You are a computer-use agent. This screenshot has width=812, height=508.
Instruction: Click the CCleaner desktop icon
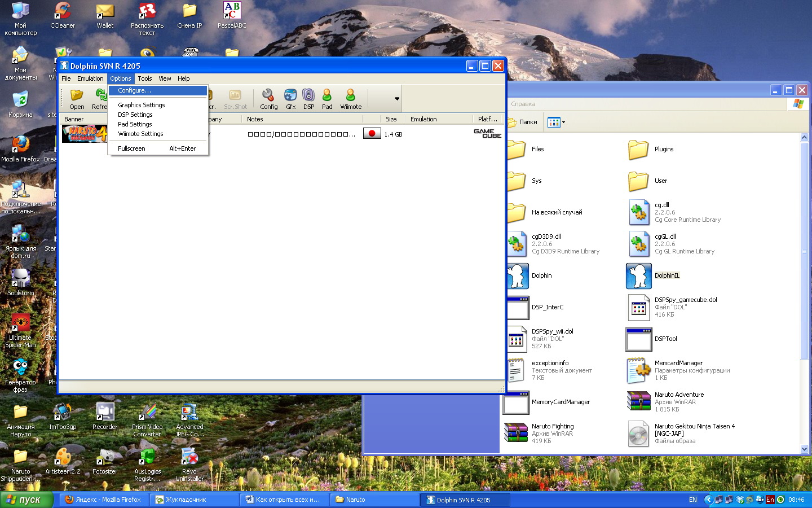click(63, 15)
